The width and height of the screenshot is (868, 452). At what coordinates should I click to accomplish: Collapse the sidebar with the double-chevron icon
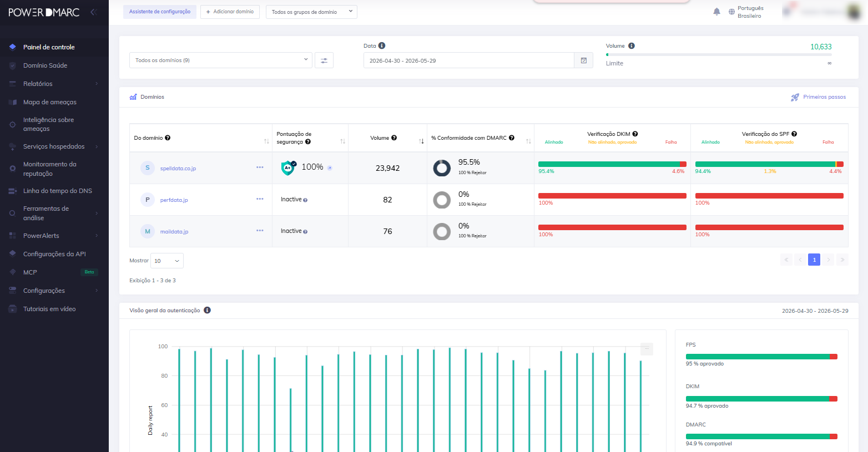[x=93, y=12]
